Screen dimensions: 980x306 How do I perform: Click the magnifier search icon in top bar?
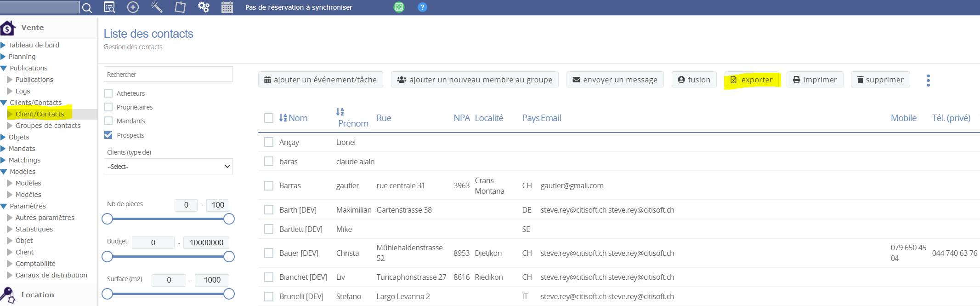pyautogui.click(x=87, y=8)
